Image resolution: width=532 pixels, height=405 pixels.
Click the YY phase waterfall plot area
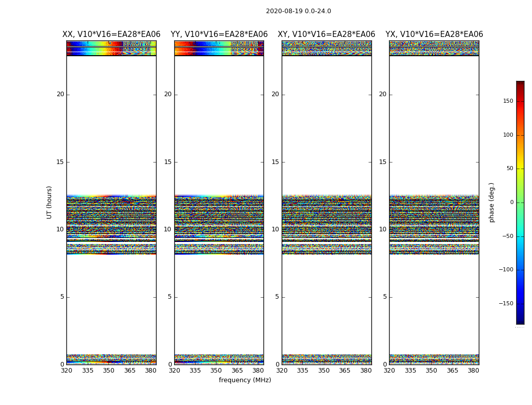tap(219, 202)
